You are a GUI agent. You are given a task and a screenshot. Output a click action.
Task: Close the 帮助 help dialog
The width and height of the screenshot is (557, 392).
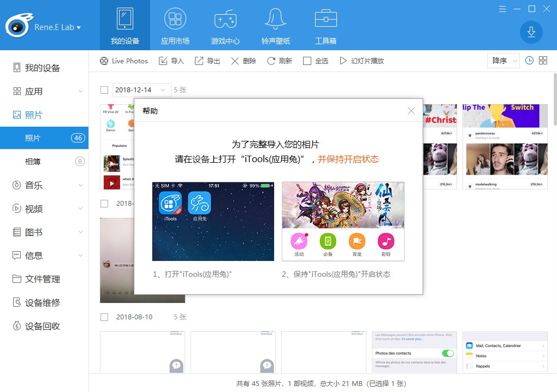(x=411, y=111)
